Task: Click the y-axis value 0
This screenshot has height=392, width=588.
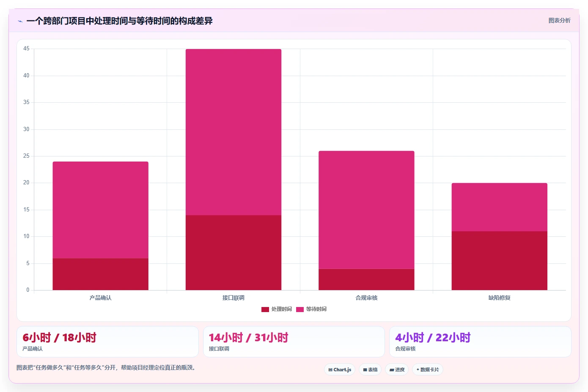Action: (28, 290)
